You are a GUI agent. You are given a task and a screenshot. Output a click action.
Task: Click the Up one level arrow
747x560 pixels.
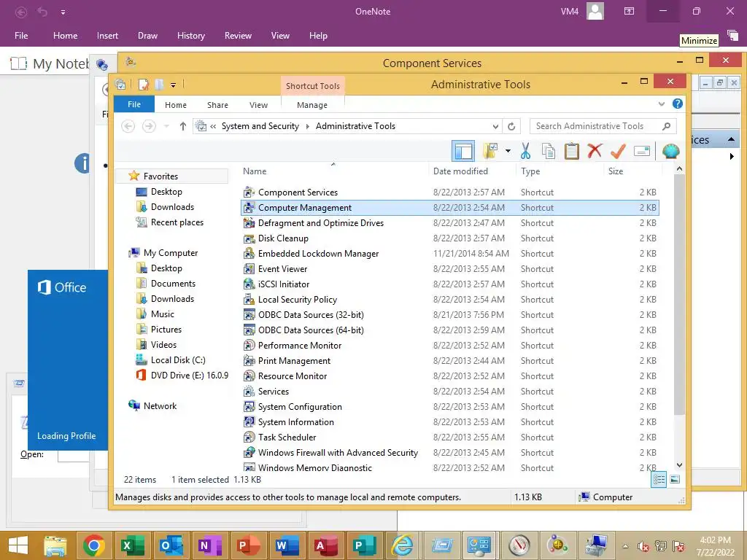coord(183,126)
